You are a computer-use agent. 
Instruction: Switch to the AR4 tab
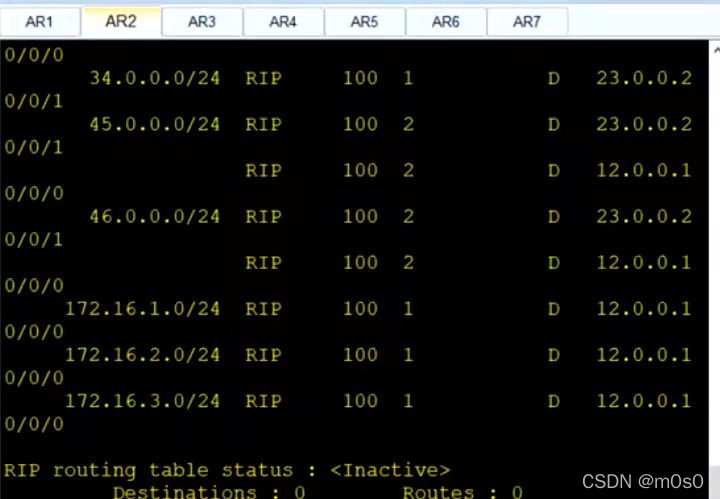[283, 22]
